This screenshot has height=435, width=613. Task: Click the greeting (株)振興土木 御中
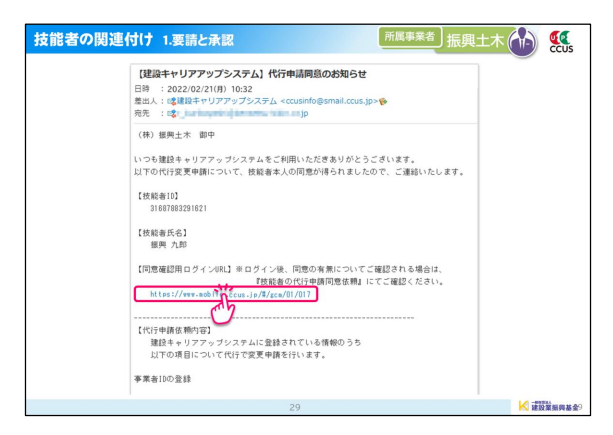coord(175,135)
